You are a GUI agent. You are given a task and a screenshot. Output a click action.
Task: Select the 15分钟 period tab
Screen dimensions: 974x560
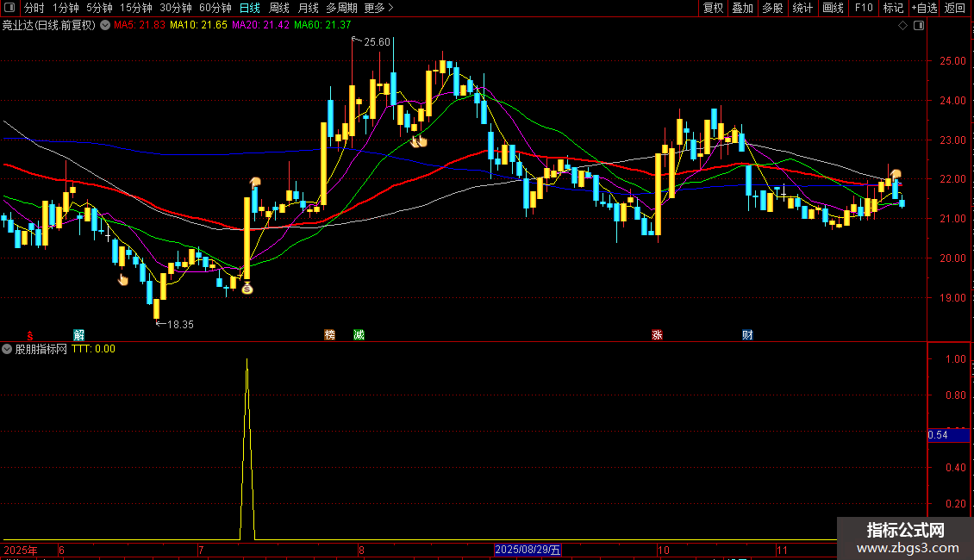pyautogui.click(x=136, y=8)
